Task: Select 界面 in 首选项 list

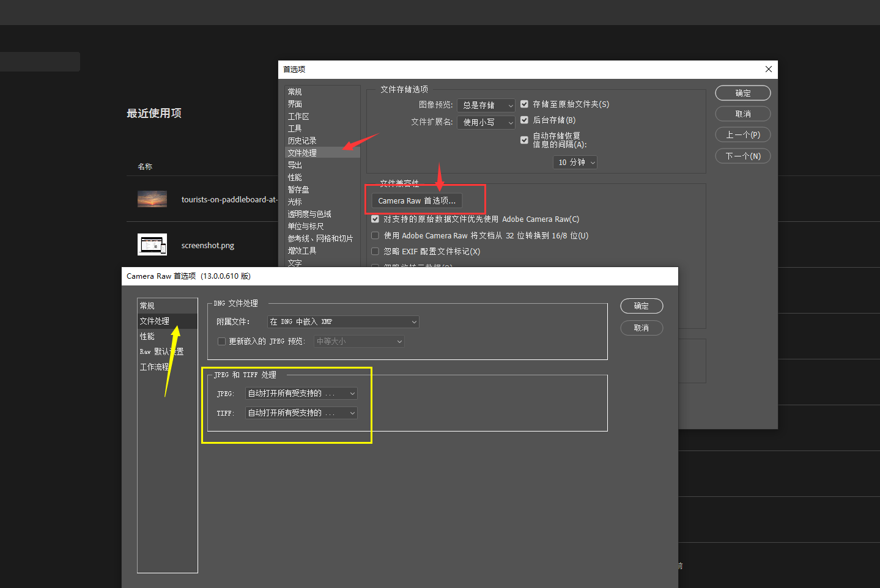Action: [295, 104]
